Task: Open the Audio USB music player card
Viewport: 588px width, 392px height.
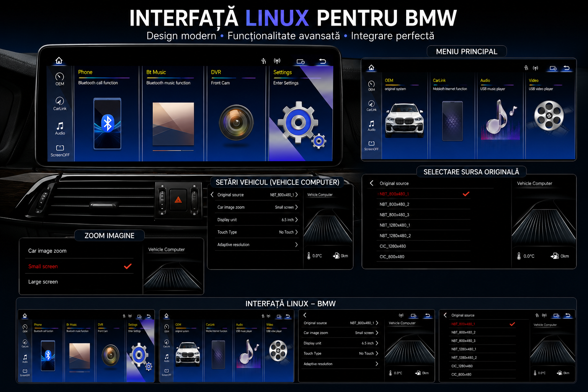Action: coord(500,117)
